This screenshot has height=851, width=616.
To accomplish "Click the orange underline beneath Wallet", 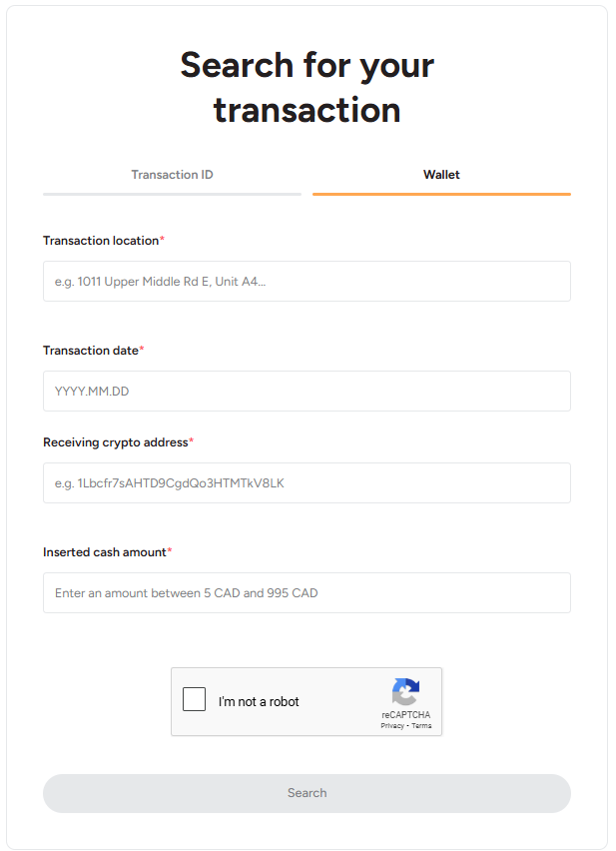I will (x=441, y=194).
